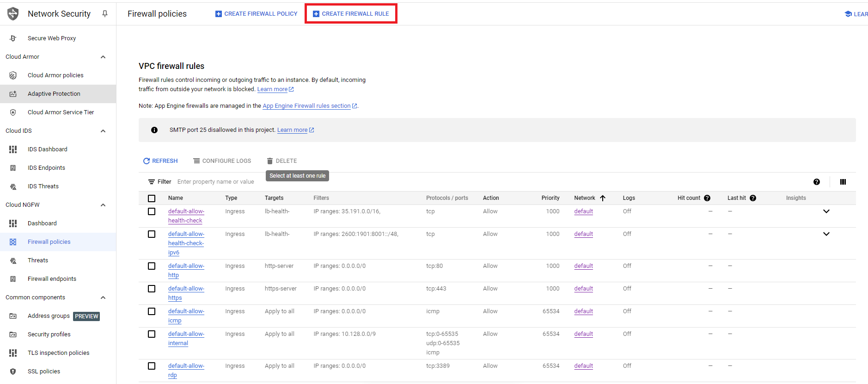Click Create Firewall Policy button

(257, 14)
